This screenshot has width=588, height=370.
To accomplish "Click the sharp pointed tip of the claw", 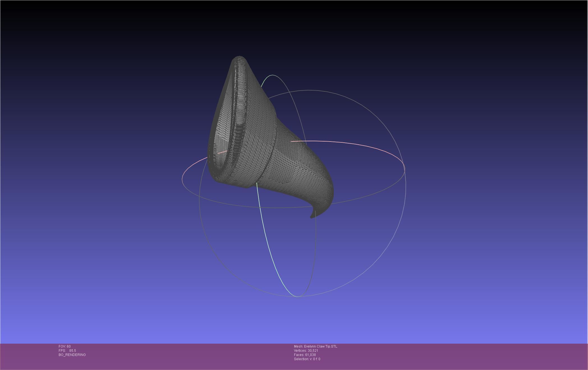I will coord(311,217).
